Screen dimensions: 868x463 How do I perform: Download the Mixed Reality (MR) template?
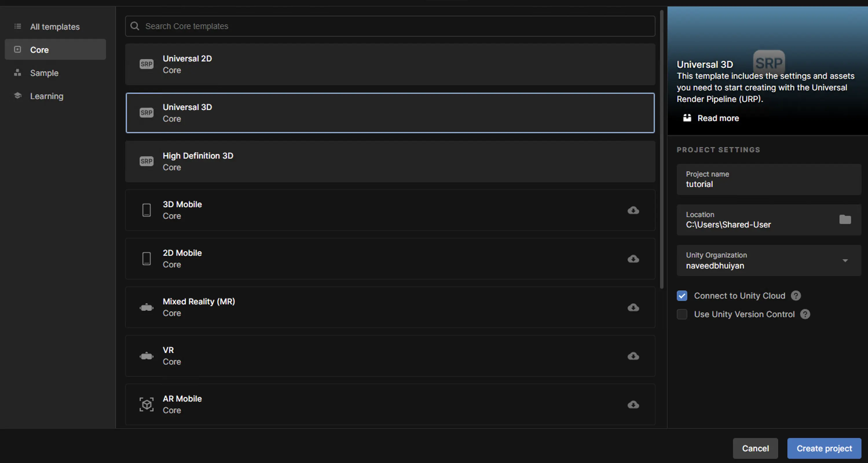coord(633,307)
